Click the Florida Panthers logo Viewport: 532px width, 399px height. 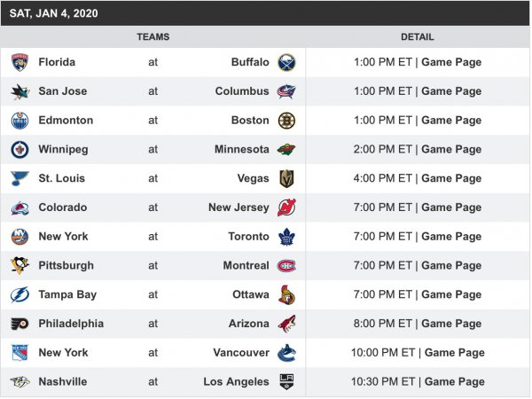click(20, 62)
